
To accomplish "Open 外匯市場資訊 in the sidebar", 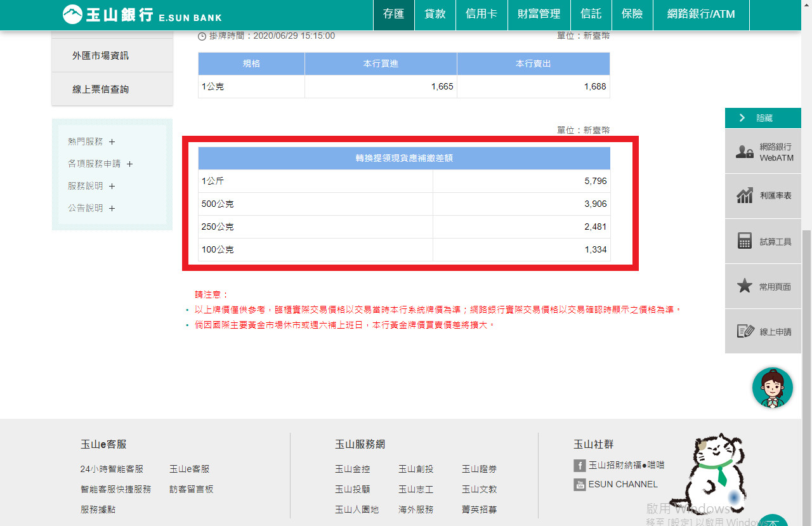I will 100,56.
